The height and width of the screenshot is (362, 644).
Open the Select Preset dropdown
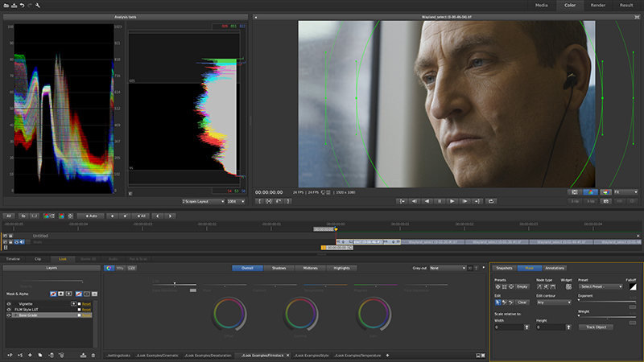pyautogui.click(x=601, y=286)
